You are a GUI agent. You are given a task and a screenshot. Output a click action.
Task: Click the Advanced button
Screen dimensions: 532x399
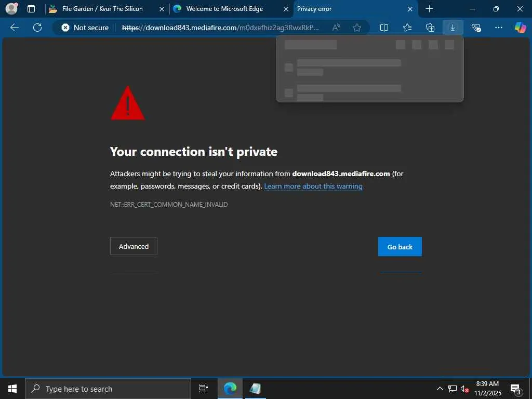[134, 246]
